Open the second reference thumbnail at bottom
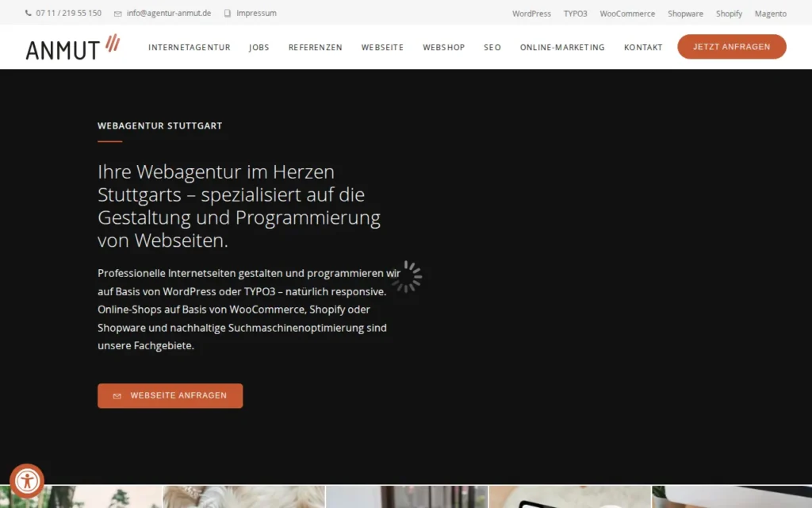Viewport: 812px width, 508px height. click(243, 497)
